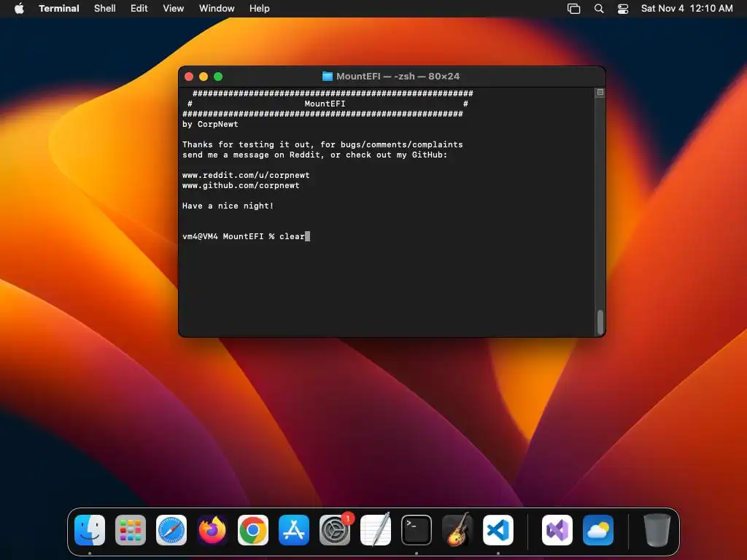
Task: Open the Terminal app menu
Action: click(x=58, y=8)
